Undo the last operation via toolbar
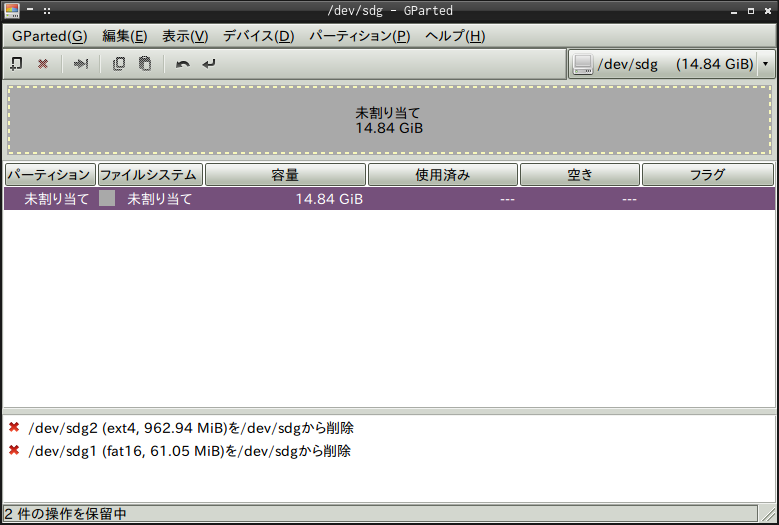 [183, 64]
